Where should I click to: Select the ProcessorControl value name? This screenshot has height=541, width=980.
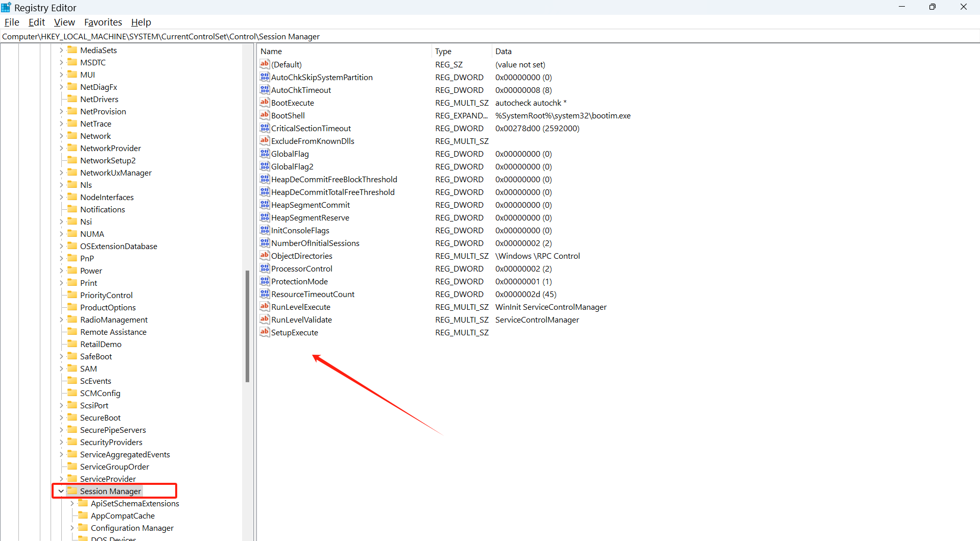click(301, 268)
